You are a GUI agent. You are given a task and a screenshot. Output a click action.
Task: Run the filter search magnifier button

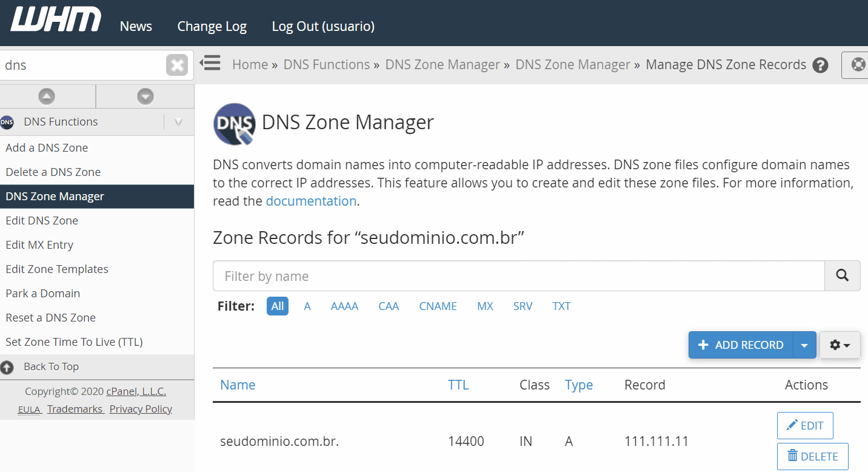click(x=842, y=276)
